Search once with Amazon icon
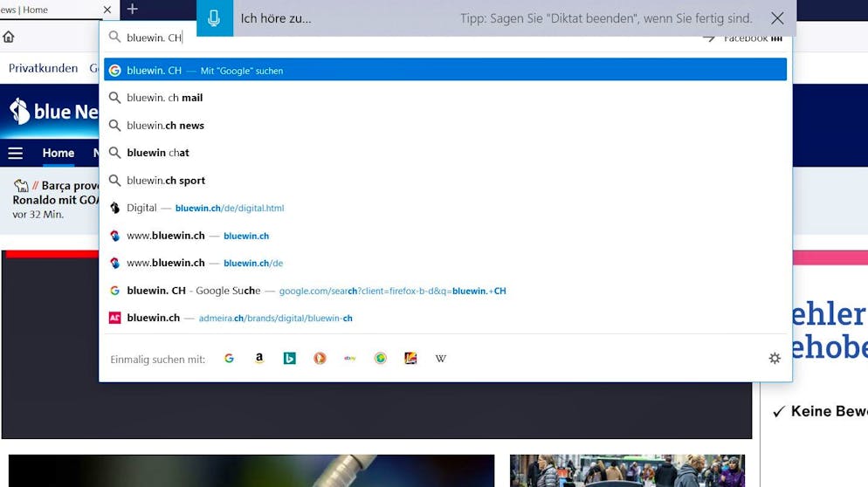Image resolution: width=868 pixels, height=487 pixels. coord(259,359)
